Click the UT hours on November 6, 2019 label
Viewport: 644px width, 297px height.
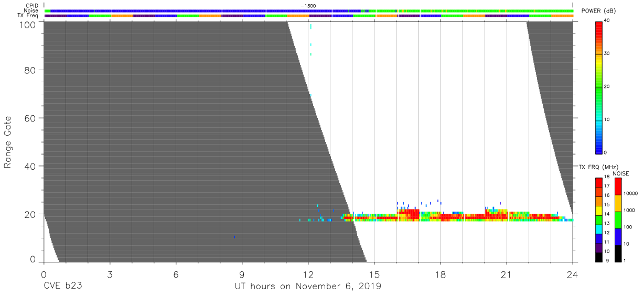(x=308, y=286)
